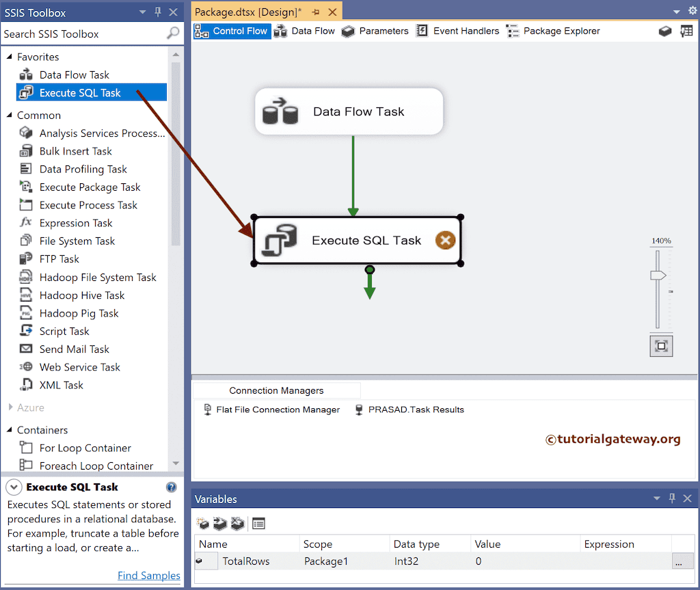Pin the SSIS Toolbox panel
This screenshot has width=700, height=590.
(x=157, y=12)
